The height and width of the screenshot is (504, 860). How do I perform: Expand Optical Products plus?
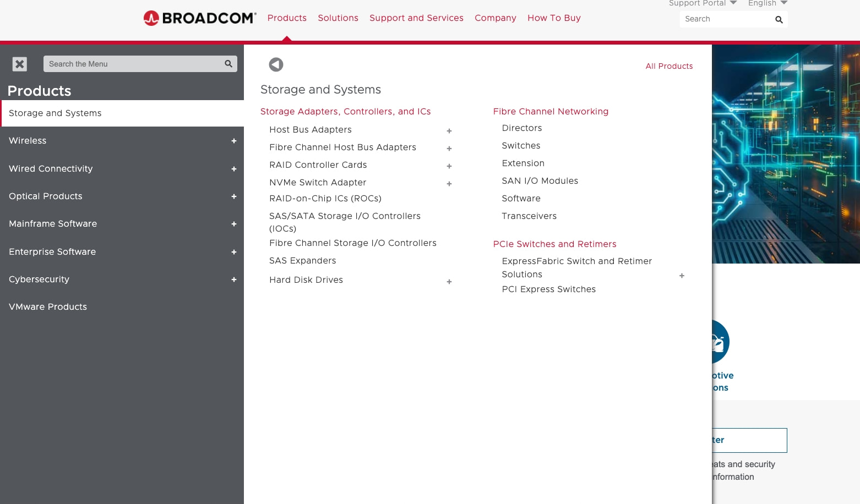[x=234, y=196]
